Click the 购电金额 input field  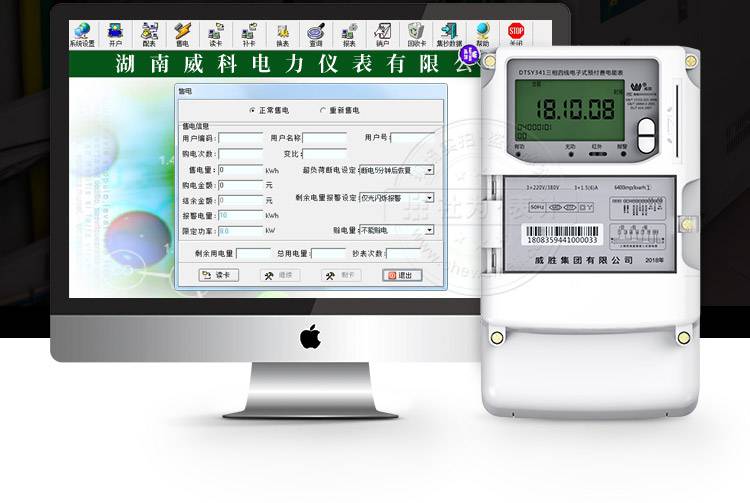click(x=241, y=186)
